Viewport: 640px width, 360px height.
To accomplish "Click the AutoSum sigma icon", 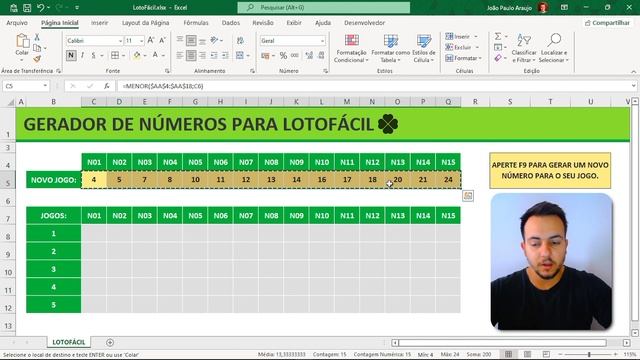I will coord(498,37).
